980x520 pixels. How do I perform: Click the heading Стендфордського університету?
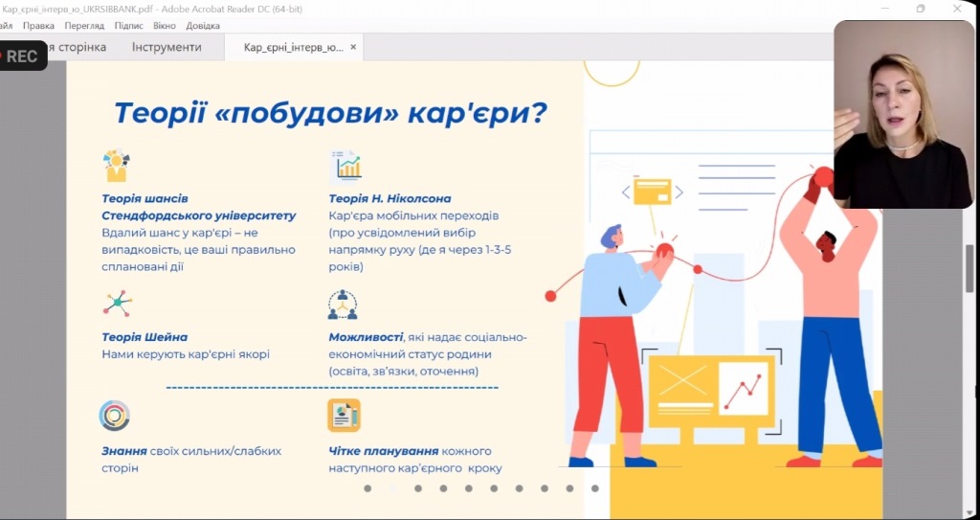199,215
